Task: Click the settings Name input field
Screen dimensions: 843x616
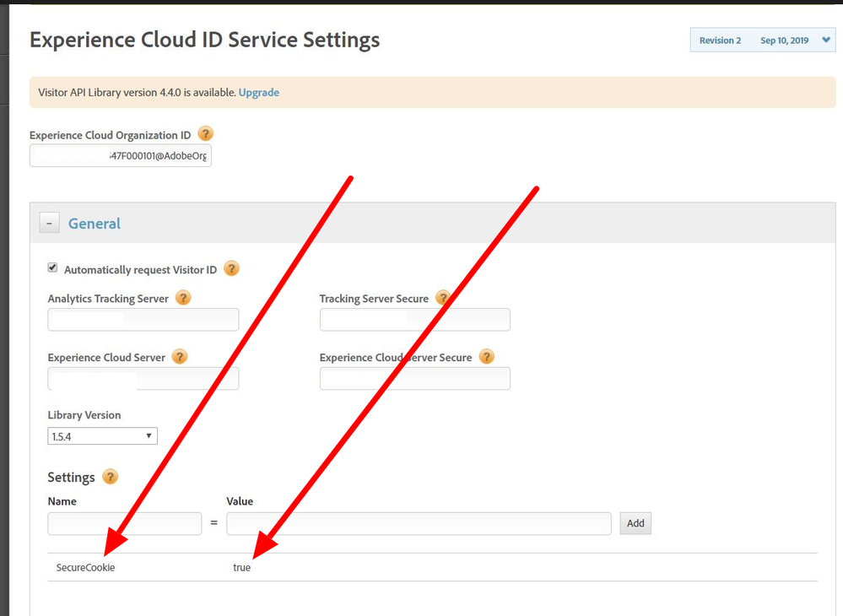Action: point(124,523)
